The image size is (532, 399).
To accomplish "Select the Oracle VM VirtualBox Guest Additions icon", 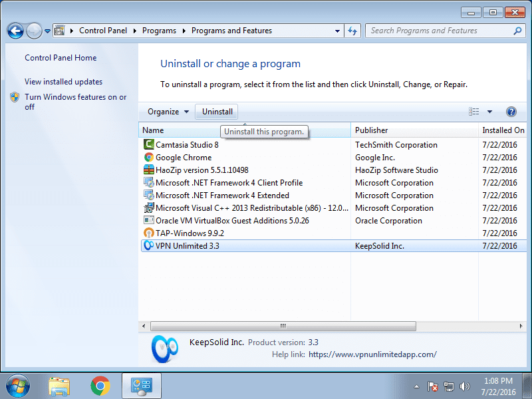I will coord(149,220).
